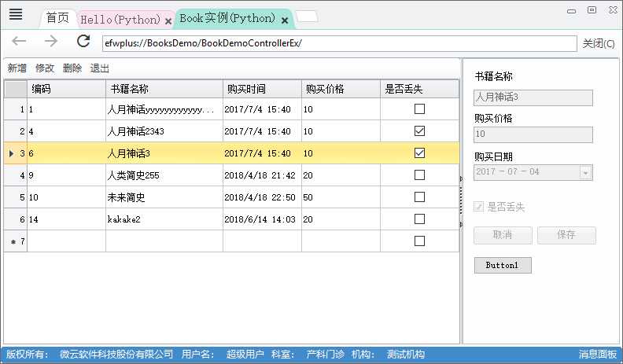Close the Hello(Python) tab

coord(168,20)
